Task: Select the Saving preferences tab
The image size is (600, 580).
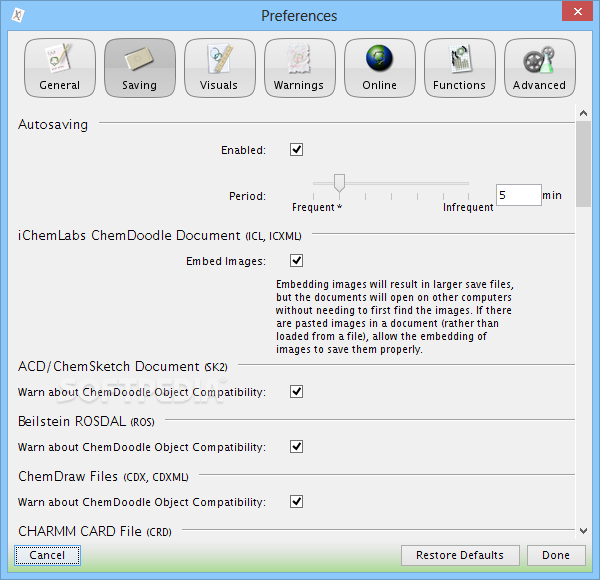Action: pyautogui.click(x=140, y=68)
